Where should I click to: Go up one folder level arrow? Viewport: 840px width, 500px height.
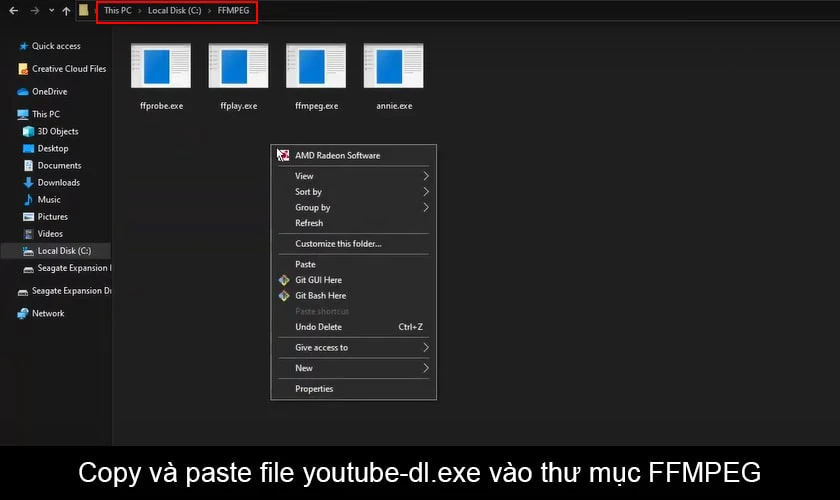click(66, 11)
